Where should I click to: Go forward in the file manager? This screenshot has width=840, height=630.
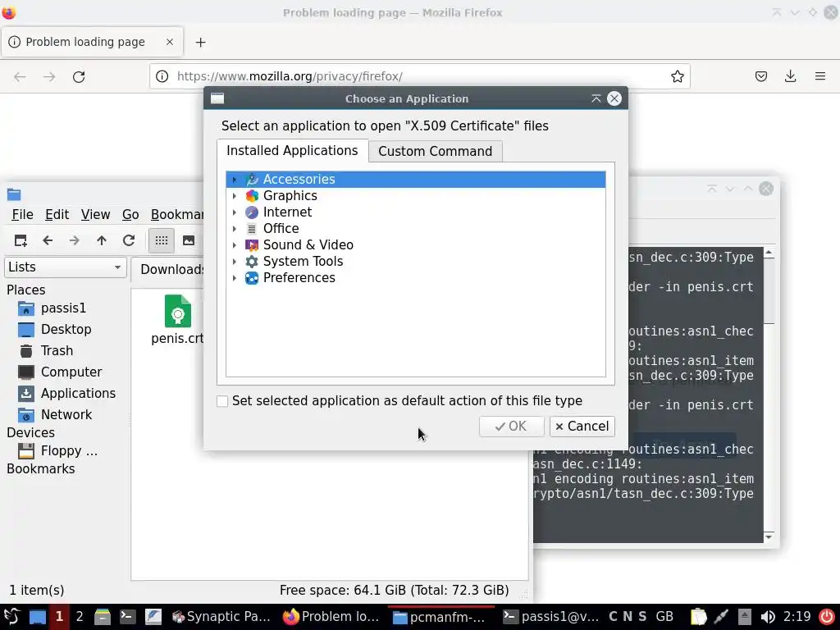point(75,240)
